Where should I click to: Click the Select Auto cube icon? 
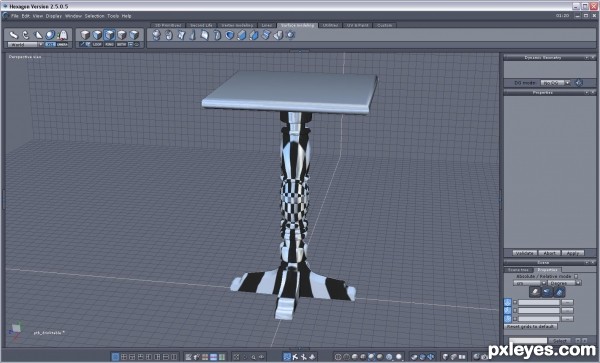point(134,35)
